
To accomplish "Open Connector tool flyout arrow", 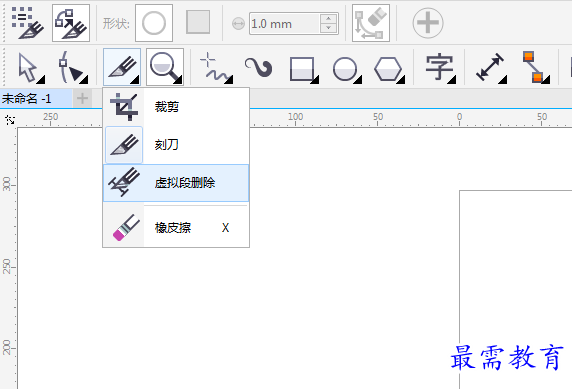I will [546, 80].
